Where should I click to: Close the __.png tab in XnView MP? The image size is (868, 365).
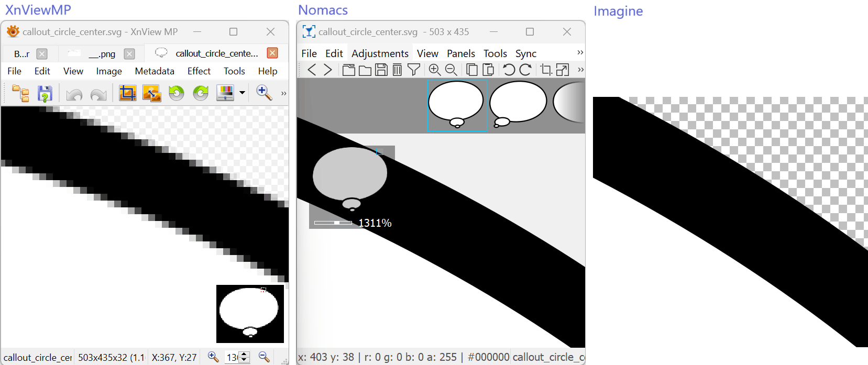pyautogui.click(x=129, y=54)
